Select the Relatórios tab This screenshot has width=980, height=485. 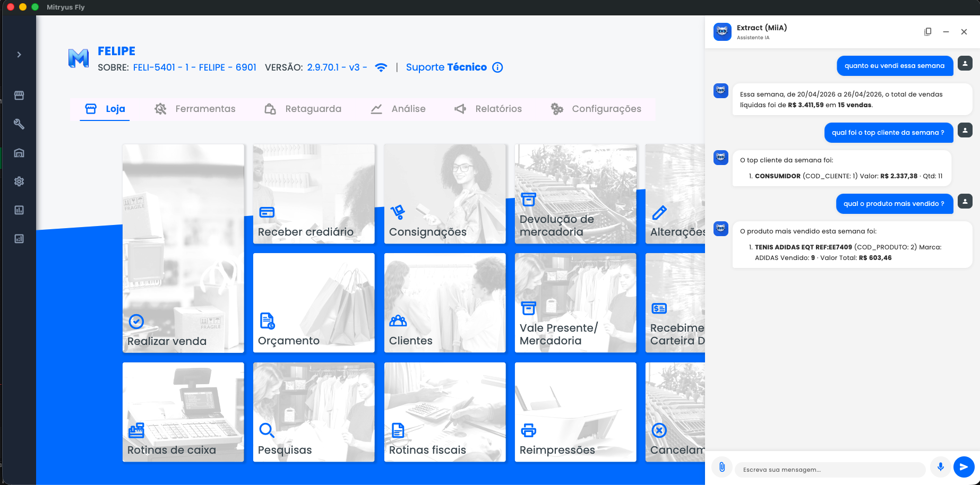(x=488, y=109)
